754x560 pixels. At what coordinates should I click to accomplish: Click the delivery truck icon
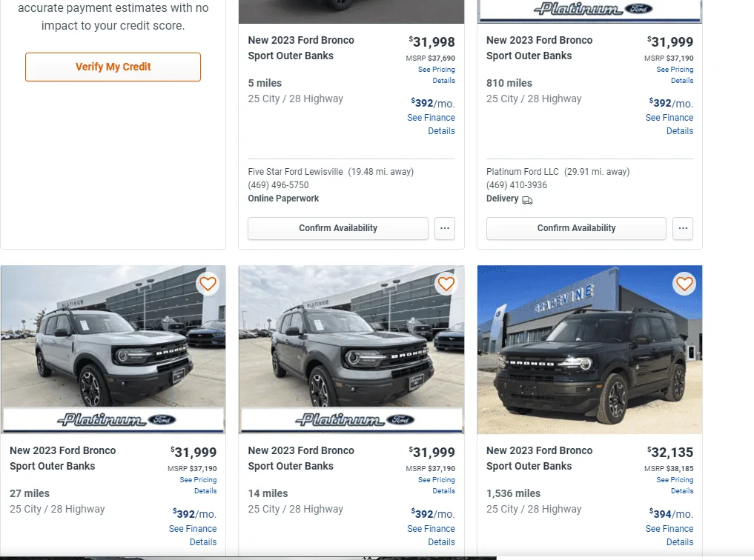coord(527,200)
